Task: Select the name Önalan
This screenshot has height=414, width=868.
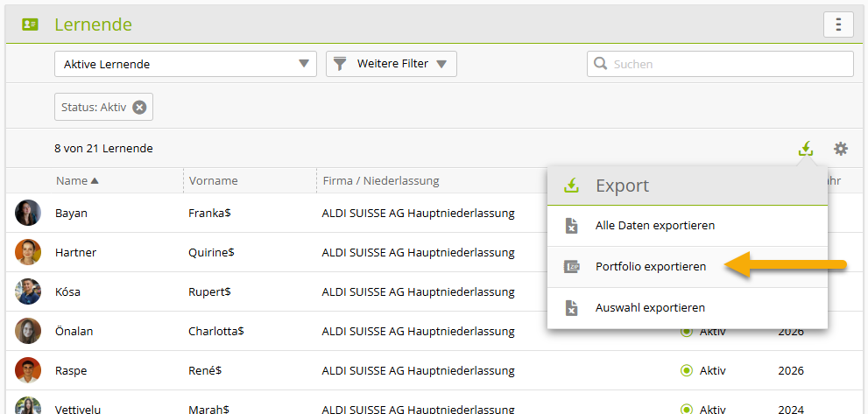Action: coord(74,331)
